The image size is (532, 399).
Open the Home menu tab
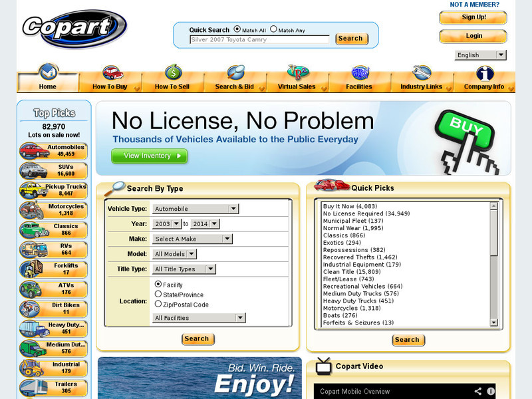48,82
